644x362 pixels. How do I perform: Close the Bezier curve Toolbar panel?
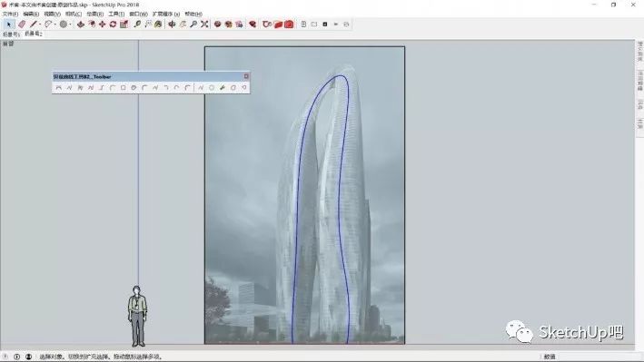point(246,76)
